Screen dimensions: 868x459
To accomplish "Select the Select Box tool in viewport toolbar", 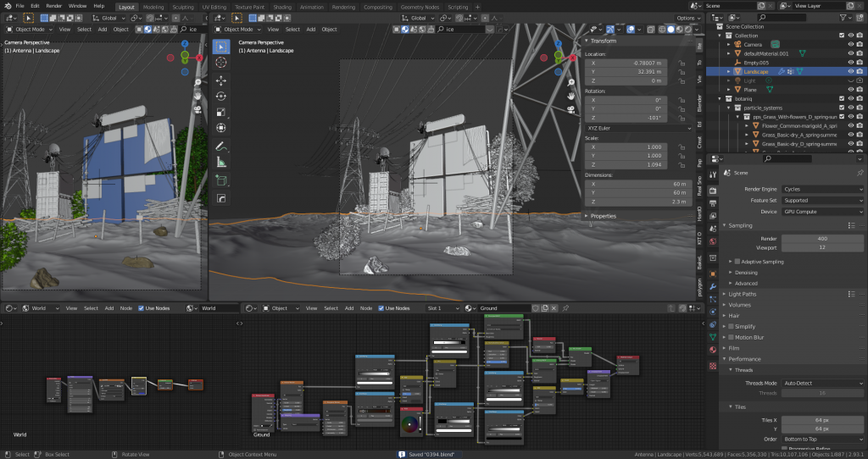I will click(221, 47).
